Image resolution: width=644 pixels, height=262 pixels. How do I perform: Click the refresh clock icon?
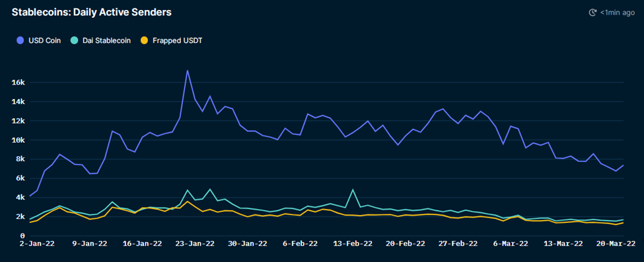coord(592,13)
